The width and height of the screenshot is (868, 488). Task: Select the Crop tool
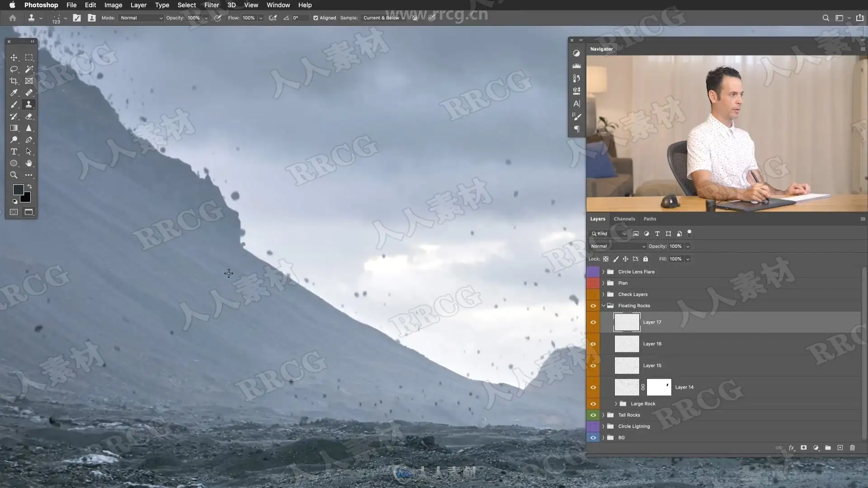point(14,81)
